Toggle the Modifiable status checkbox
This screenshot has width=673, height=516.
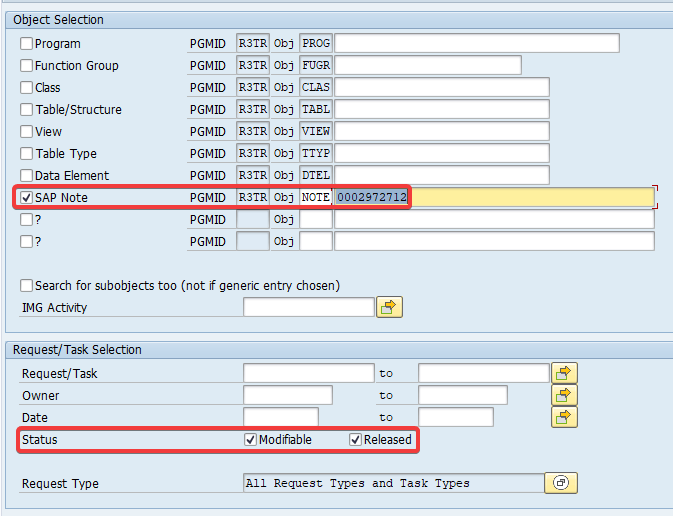[x=250, y=440]
